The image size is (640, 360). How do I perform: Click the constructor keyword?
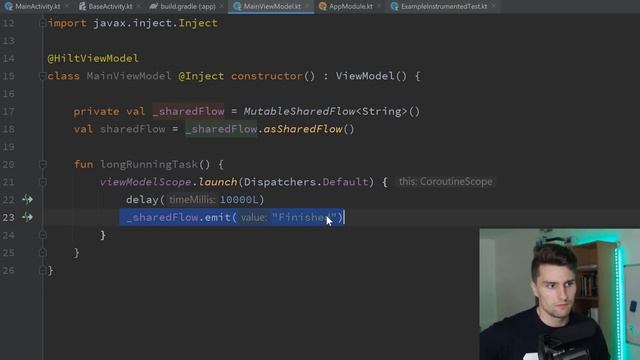click(x=267, y=76)
